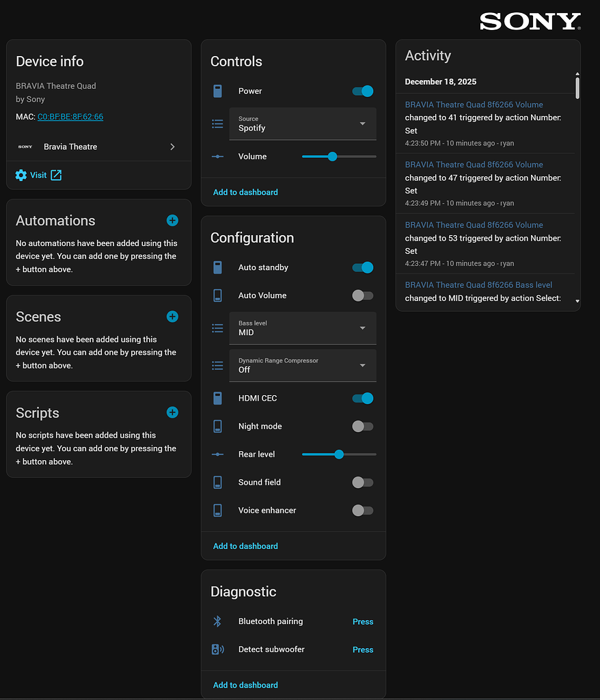Click the speaker icon beside Detect subwoofer
Image resolution: width=600 pixels, height=700 pixels.
pos(217,649)
